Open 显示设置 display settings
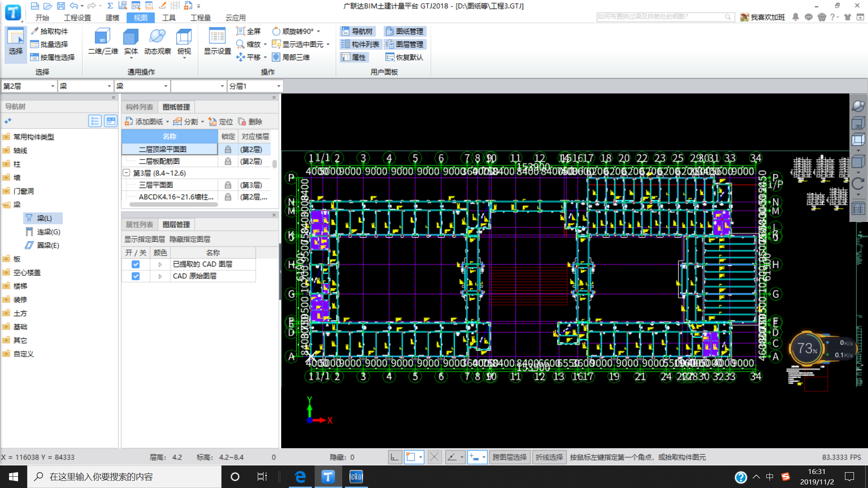 click(217, 42)
